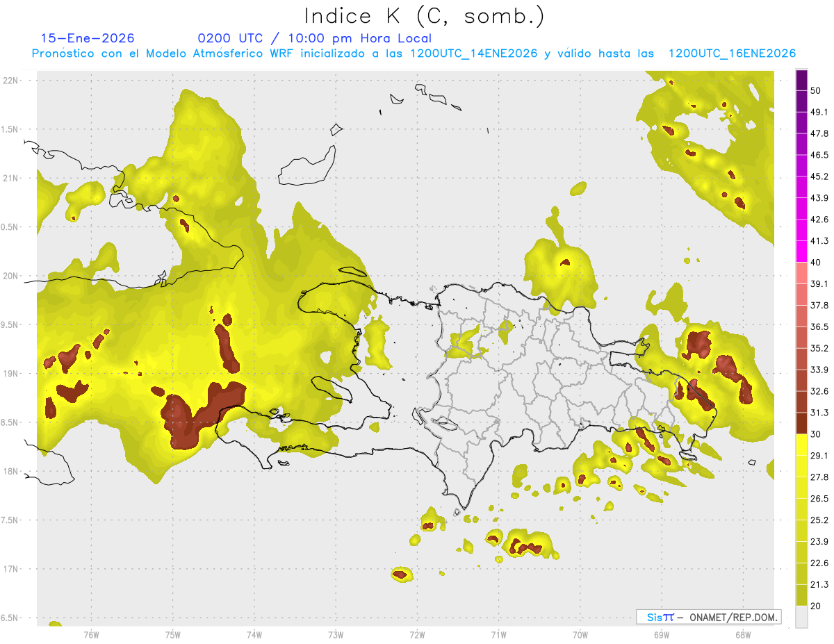Click longitude axis label '70W'
This screenshot has height=644, width=834.
pos(580,634)
